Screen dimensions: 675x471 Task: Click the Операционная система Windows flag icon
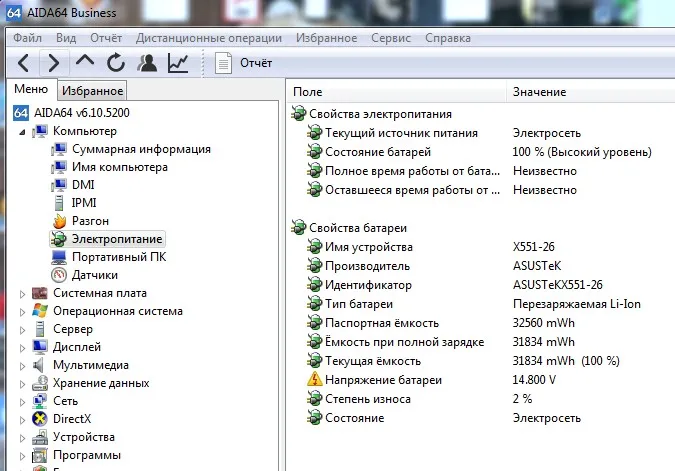coord(40,311)
